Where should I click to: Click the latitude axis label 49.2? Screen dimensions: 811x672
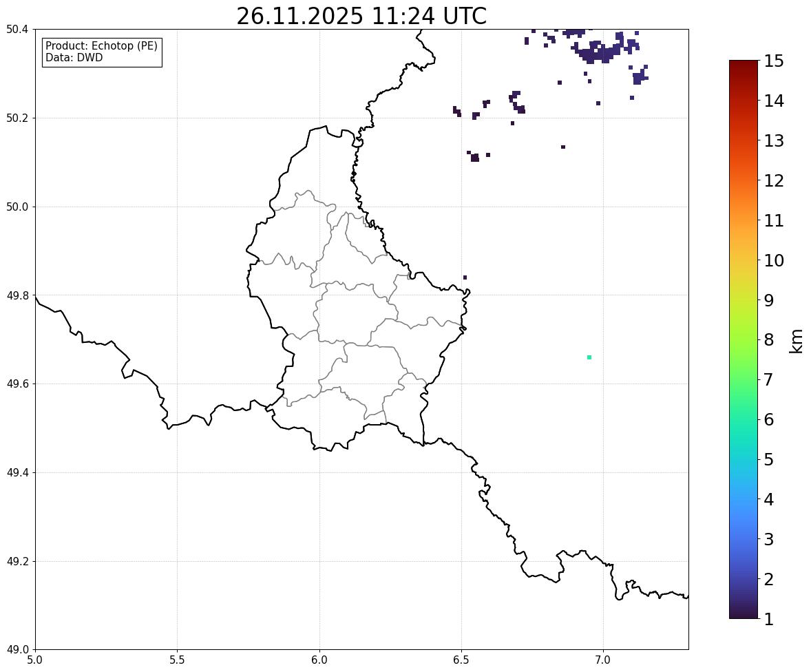click(x=17, y=561)
